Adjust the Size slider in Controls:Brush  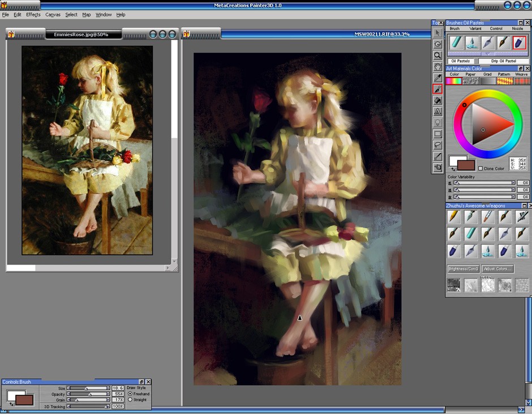point(88,388)
